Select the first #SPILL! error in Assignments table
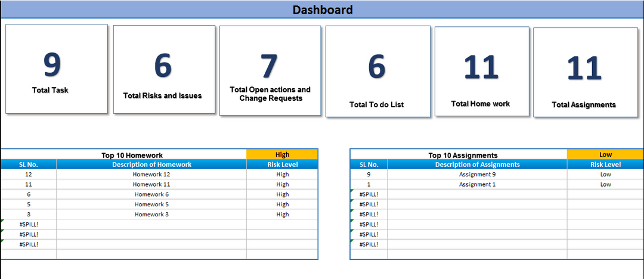This screenshot has height=279, width=644. pyautogui.click(x=369, y=194)
